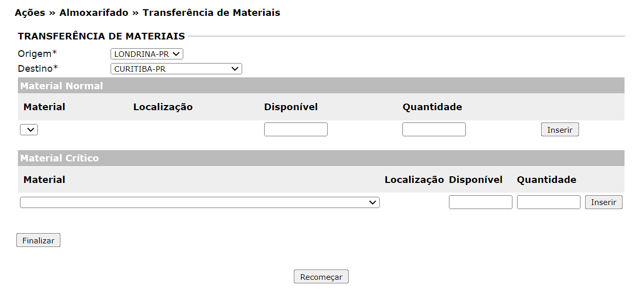This screenshot has width=644, height=289.
Task: Expand the wide Material Crítico material dropdown
Action: point(200,202)
